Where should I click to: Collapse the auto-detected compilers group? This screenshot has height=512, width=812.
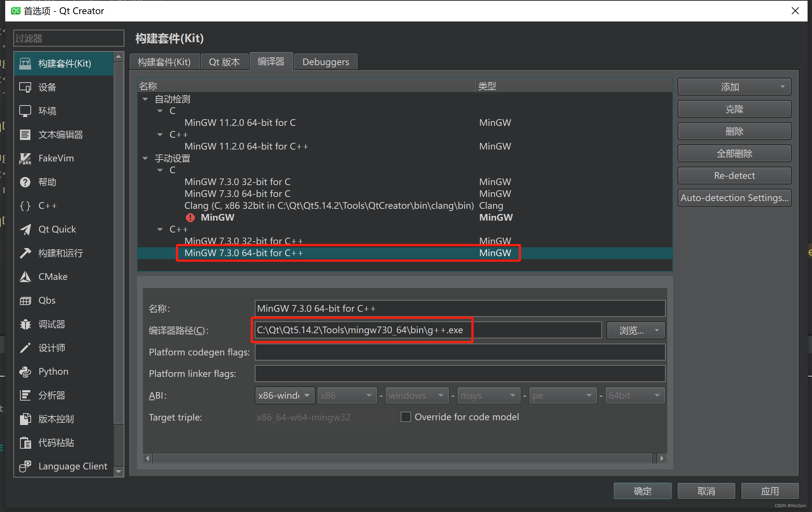click(x=146, y=99)
